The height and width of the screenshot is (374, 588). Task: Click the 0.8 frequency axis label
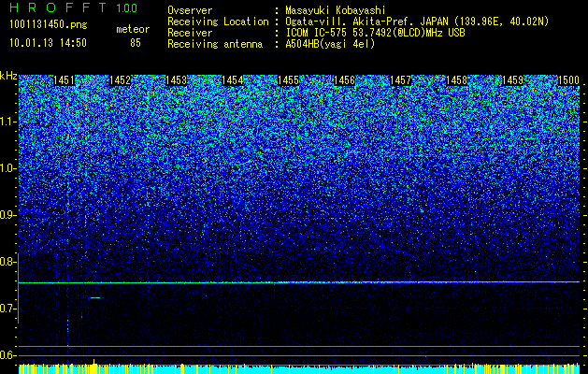coord(8,262)
